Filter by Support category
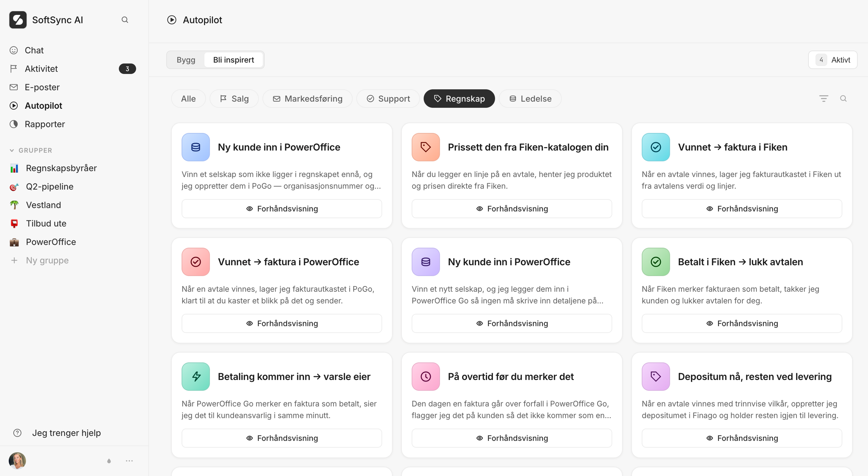Image resolution: width=868 pixels, height=476 pixels. click(x=388, y=99)
